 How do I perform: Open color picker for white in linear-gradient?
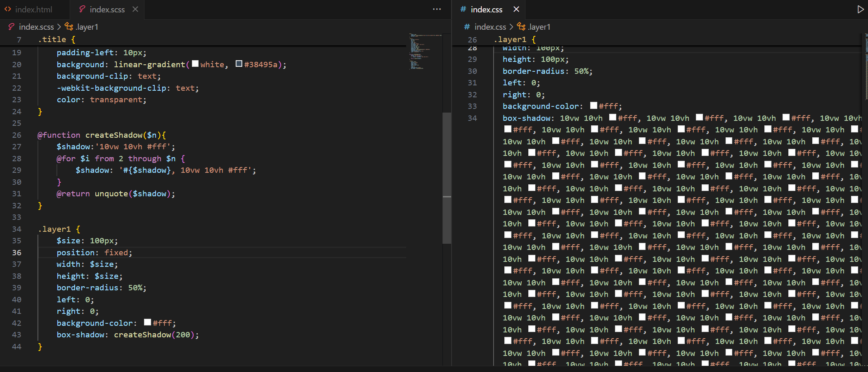(x=195, y=64)
